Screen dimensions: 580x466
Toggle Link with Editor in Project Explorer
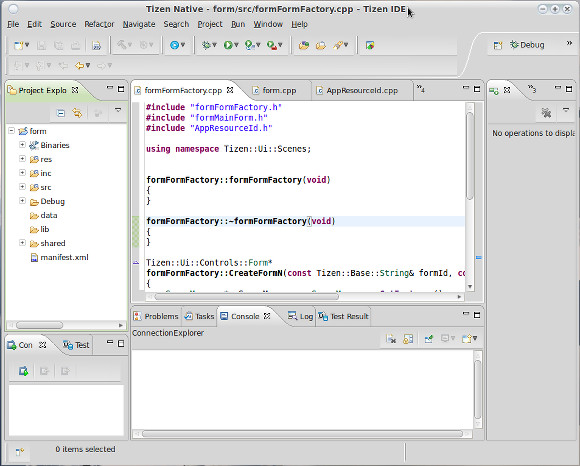[x=77, y=112]
